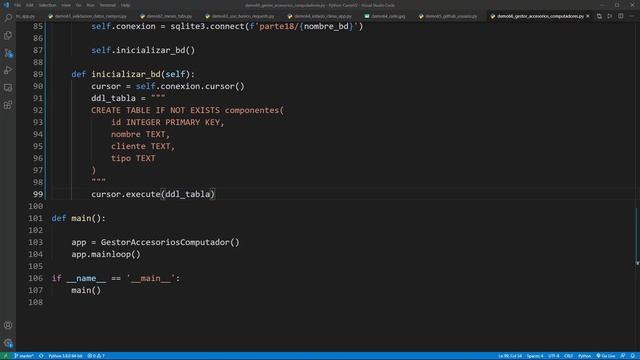
Task: Open the editor More Actions icon
Action: (631, 16)
